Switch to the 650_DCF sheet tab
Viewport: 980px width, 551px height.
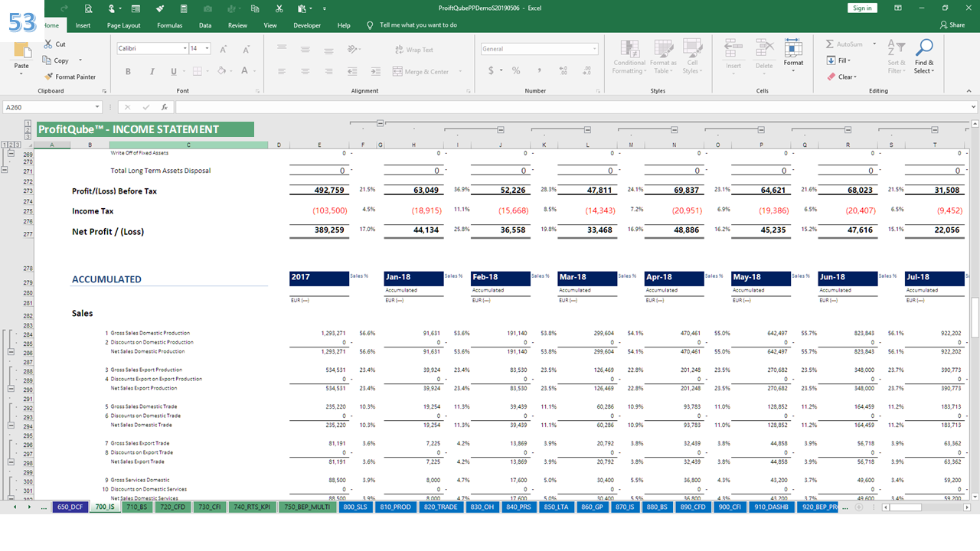tap(68, 507)
